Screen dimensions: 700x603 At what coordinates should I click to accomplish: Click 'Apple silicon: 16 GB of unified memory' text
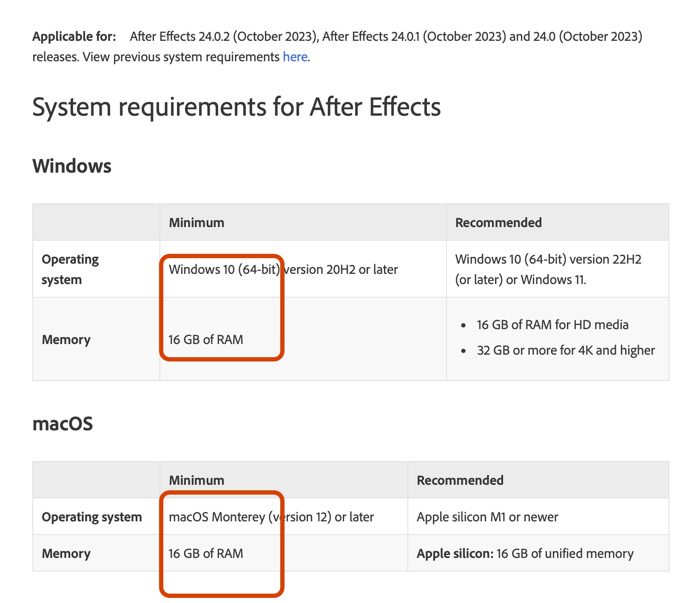click(525, 553)
